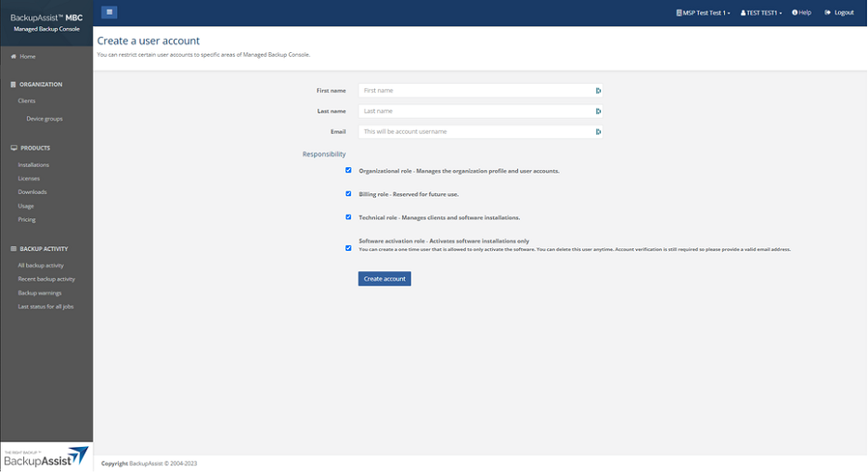
Task: Click the Help info icon
Action: 795,12
